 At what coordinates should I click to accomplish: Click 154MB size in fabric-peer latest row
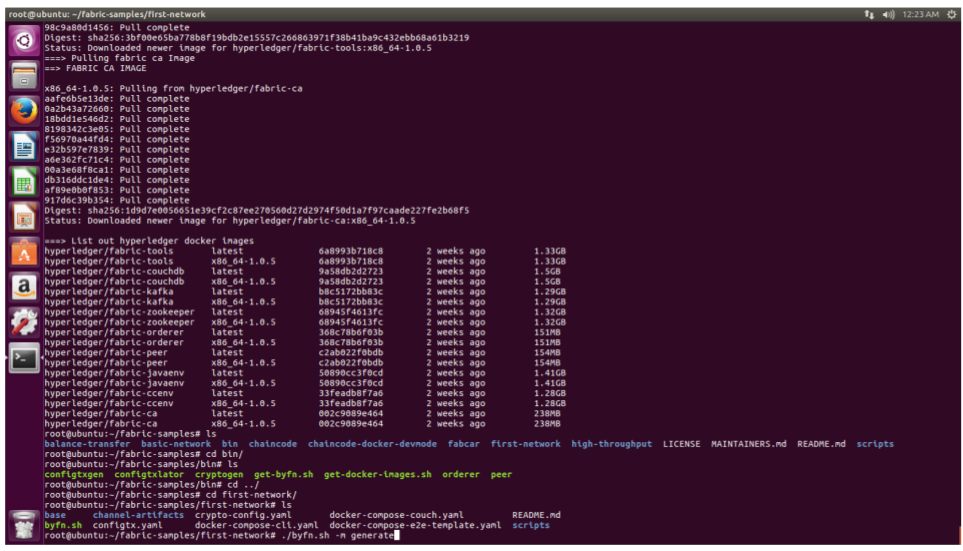tap(547, 352)
